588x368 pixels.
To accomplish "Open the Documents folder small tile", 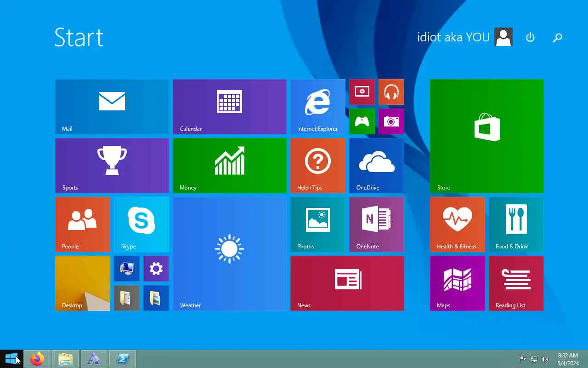I will (x=127, y=298).
